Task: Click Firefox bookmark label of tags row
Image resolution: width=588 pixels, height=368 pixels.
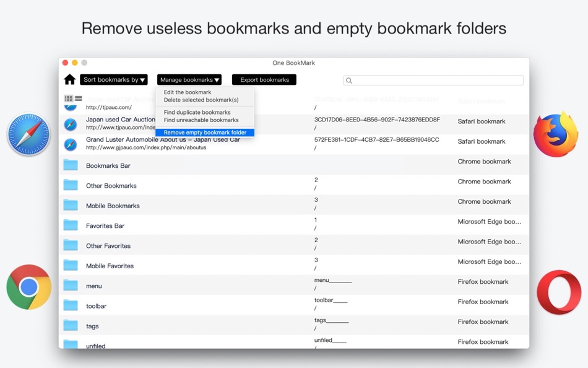Action: click(483, 322)
